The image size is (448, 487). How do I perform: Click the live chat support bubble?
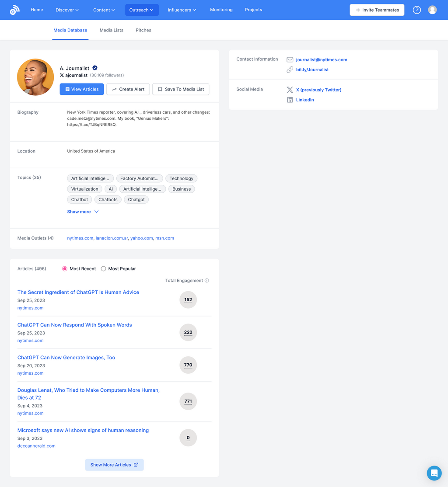pos(434,473)
